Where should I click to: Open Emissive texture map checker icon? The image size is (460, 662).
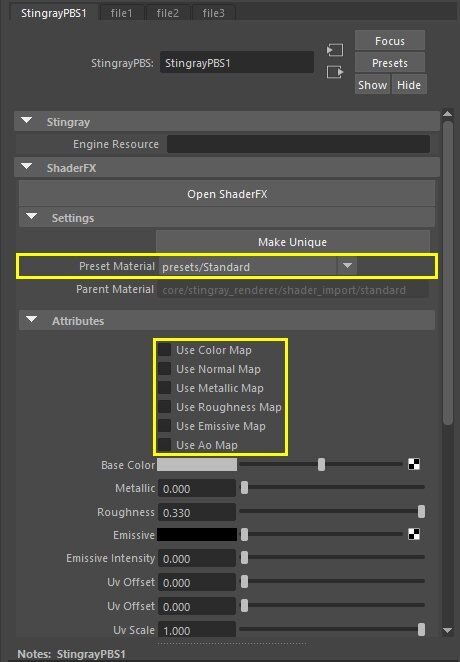coord(414,534)
